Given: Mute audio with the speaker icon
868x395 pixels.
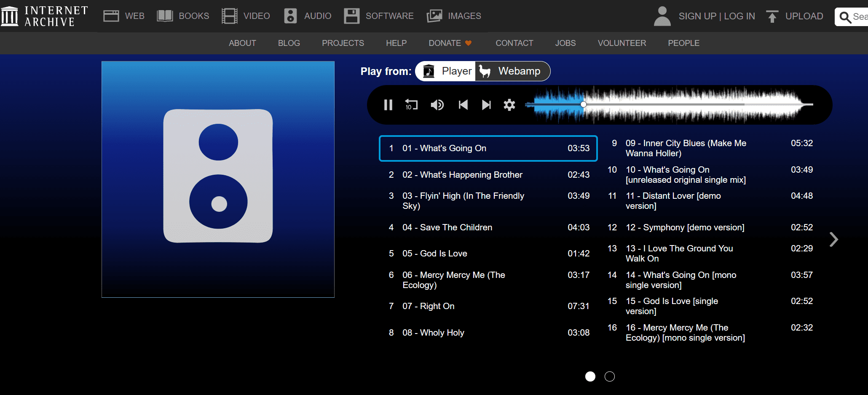Looking at the screenshot, I should pos(437,104).
